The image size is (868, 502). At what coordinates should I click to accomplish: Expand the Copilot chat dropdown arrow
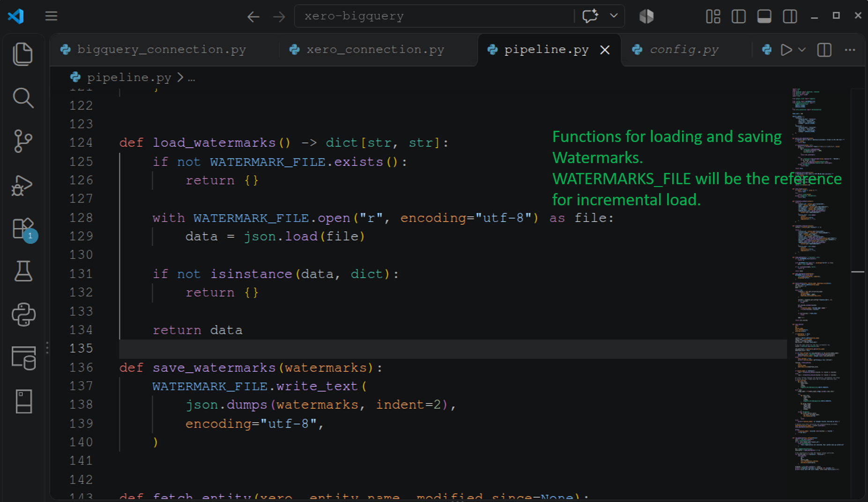(x=614, y=16)
